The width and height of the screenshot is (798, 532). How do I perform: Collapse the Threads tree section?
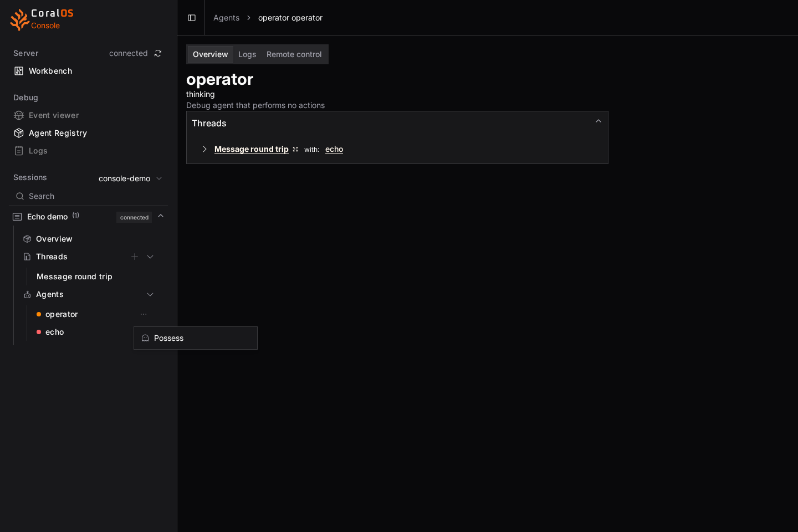coord(150,257)
